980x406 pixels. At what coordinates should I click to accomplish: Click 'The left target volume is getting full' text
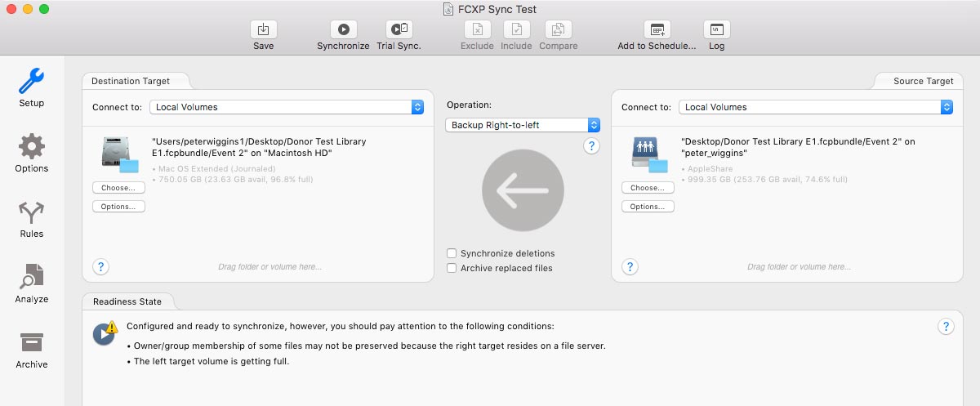[212, 361]
